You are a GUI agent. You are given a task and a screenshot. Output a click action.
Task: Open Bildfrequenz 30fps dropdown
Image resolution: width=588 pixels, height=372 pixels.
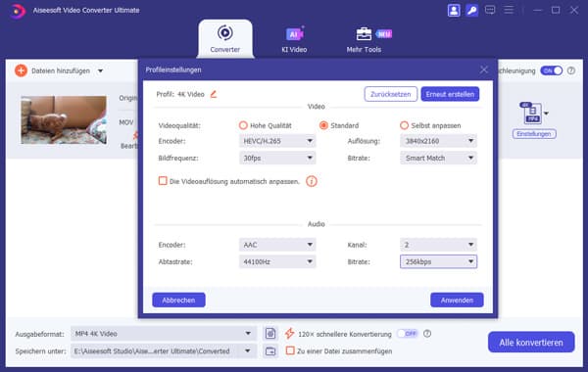pos(277,158)
